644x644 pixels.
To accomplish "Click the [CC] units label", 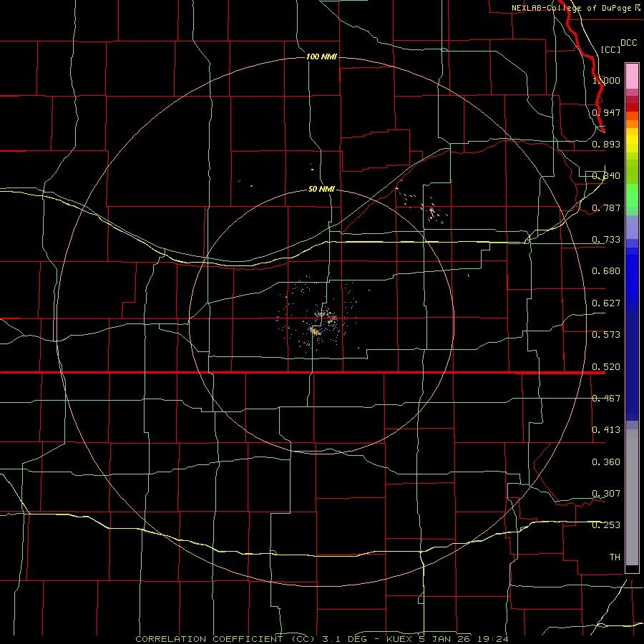I will (x=610, y=49).
